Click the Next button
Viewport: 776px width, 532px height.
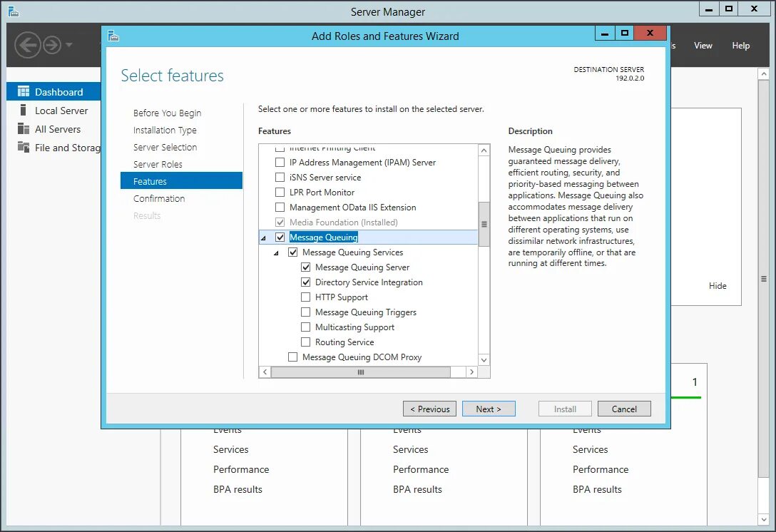[x=489, y=409]
